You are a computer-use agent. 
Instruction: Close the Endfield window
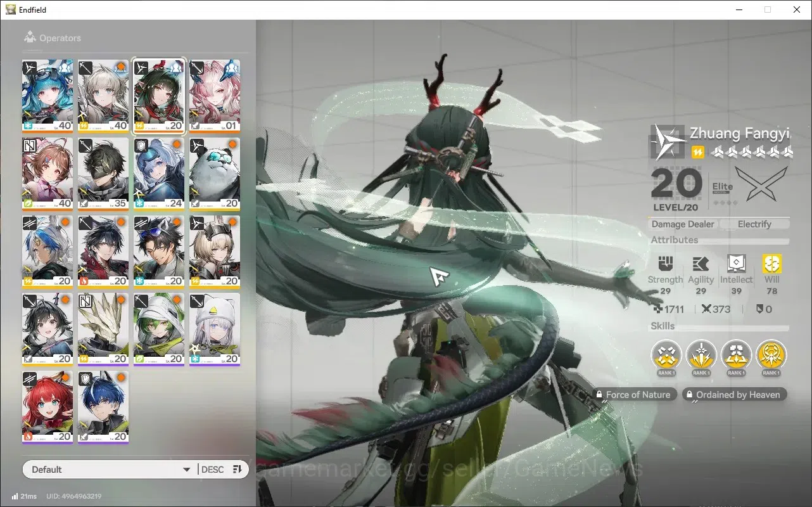[x=797, y=10]
